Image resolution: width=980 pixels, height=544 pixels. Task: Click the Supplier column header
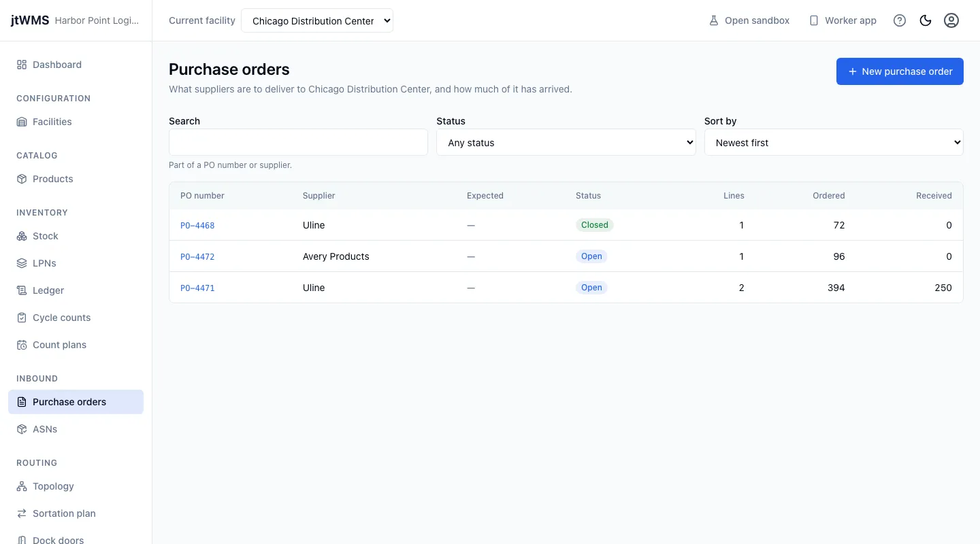(319, 195)
